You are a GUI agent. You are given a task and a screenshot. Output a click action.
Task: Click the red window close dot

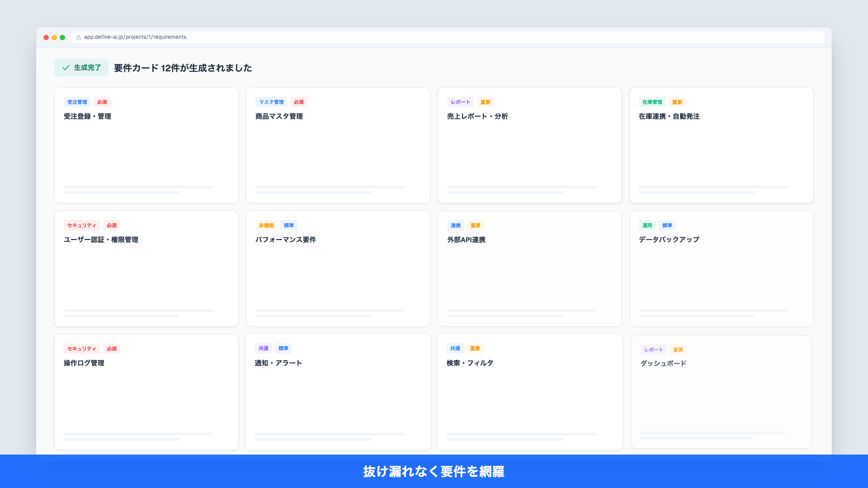pyautogui.click(x=46, y=38)
